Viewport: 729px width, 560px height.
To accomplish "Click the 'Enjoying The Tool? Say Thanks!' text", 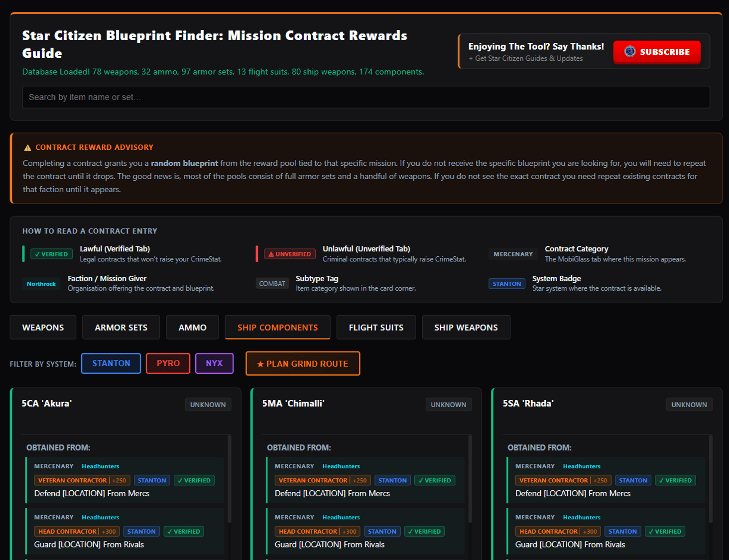I will (x=536, y=46).
